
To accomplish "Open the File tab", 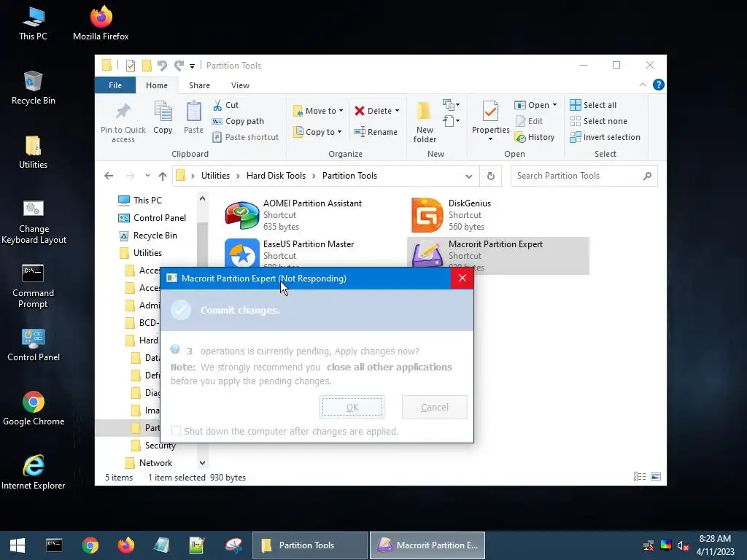I will [x=115, y=85].
